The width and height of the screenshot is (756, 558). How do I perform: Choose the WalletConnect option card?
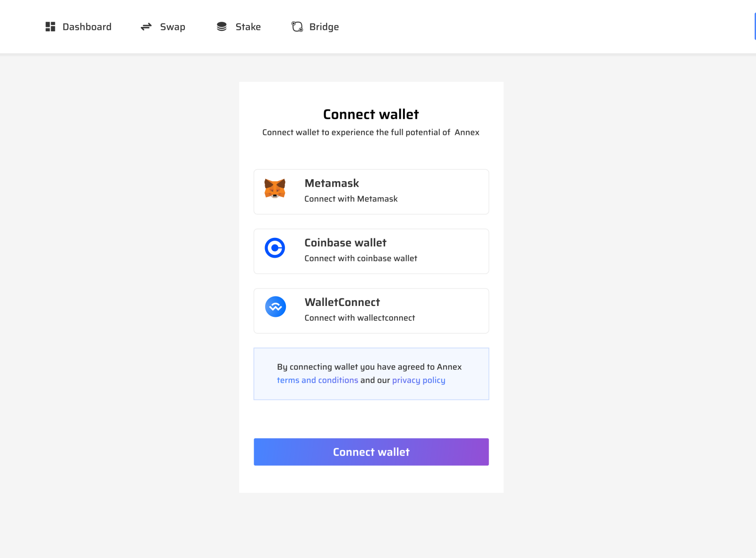[371, 311]
